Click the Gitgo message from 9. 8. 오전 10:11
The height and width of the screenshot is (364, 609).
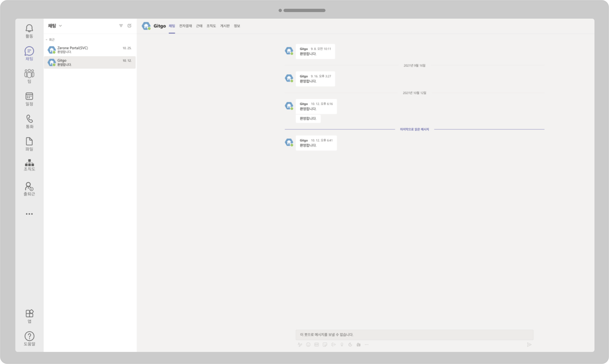pyautogui.click(x=315, y=51)
